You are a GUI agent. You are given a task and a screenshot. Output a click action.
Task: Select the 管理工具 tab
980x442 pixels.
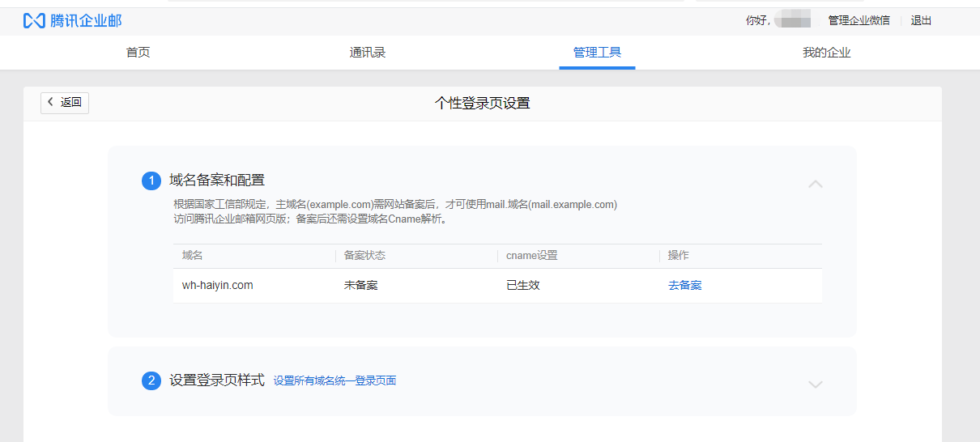click(597, 53)
